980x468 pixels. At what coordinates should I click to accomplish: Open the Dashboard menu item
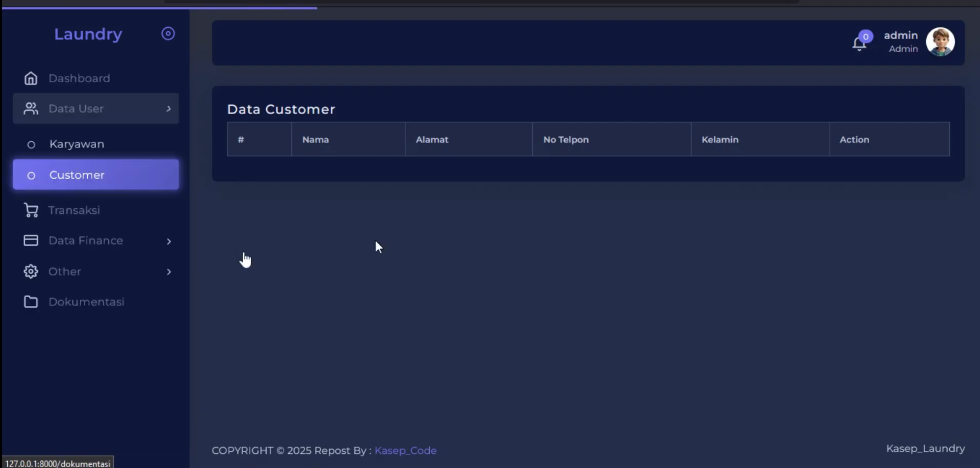pyautogui.click(x=96, y=78)
